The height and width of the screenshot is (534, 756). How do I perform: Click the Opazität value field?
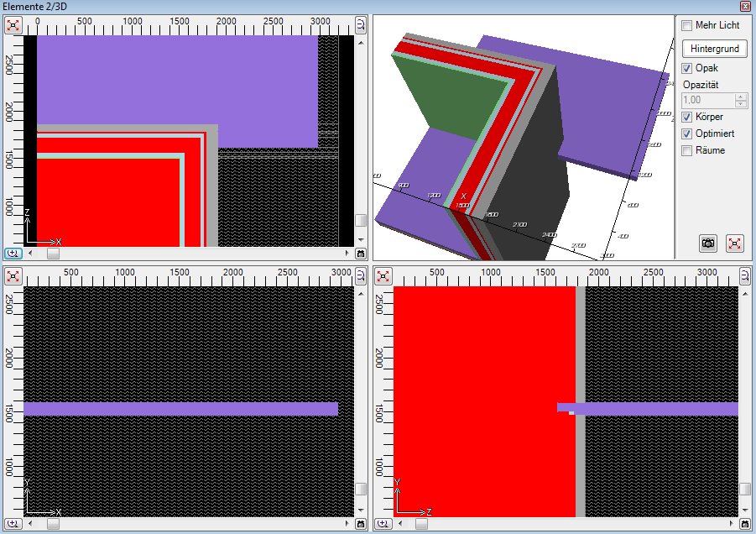707,100
